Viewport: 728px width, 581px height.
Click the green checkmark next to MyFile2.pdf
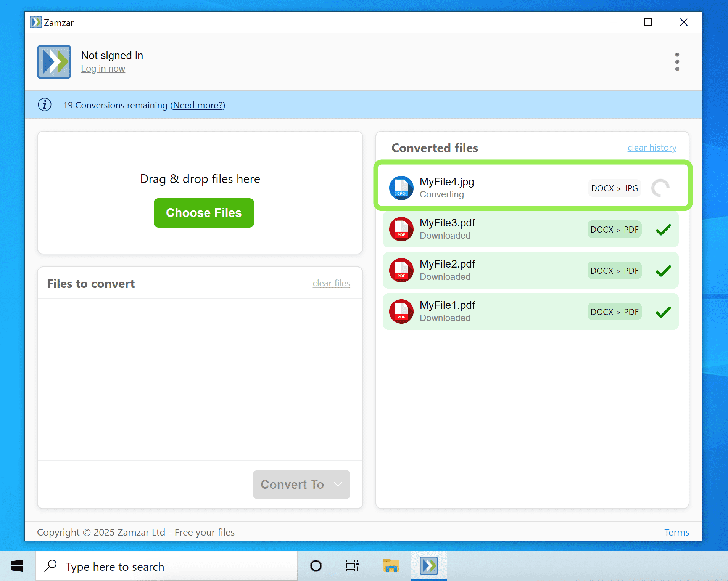click(x=663, y=271)
